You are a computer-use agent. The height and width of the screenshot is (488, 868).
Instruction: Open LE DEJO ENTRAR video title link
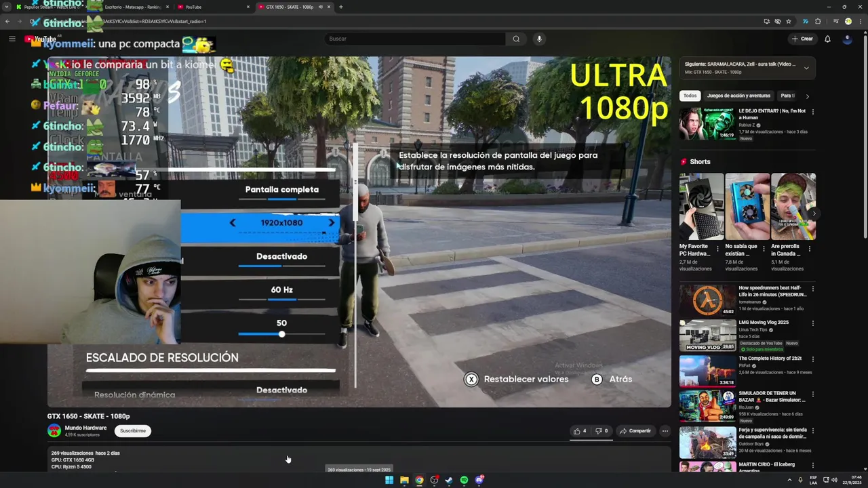(772, 114)
